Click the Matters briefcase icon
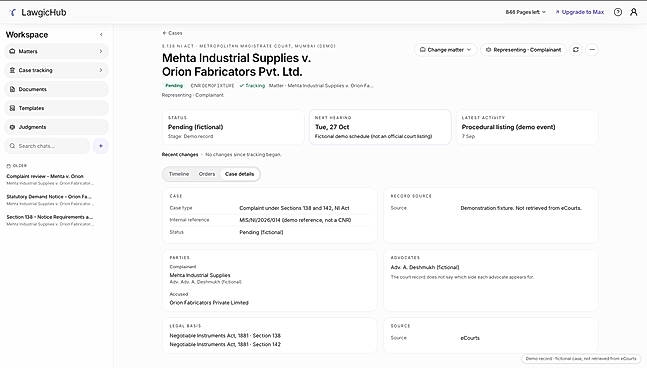The height and width of the screenshot is (368, 647). click(12, 51)
